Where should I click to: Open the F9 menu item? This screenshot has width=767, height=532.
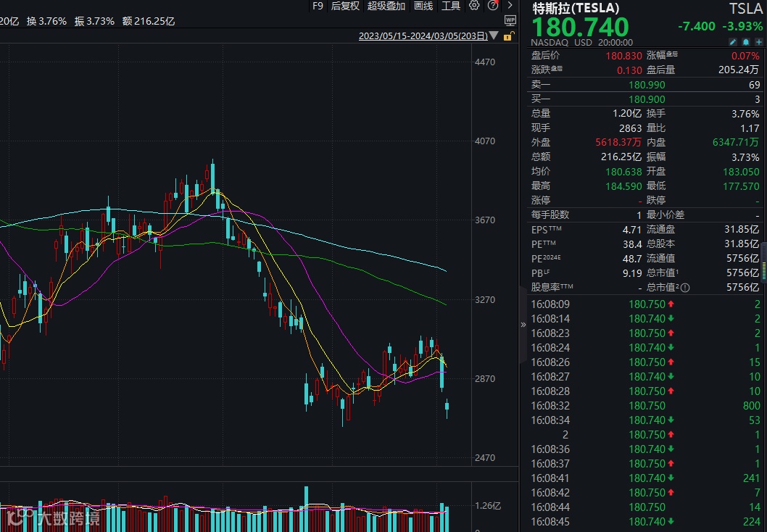pos(318,6)
